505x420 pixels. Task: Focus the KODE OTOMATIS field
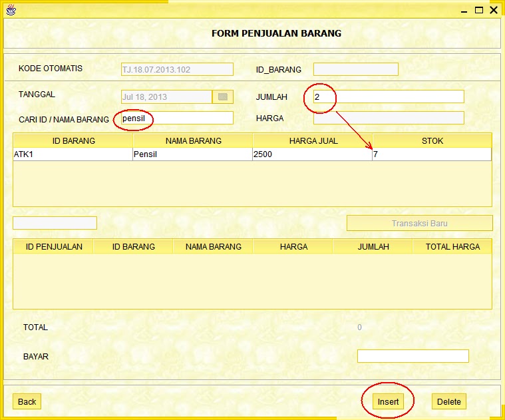[x=177, y=69]
